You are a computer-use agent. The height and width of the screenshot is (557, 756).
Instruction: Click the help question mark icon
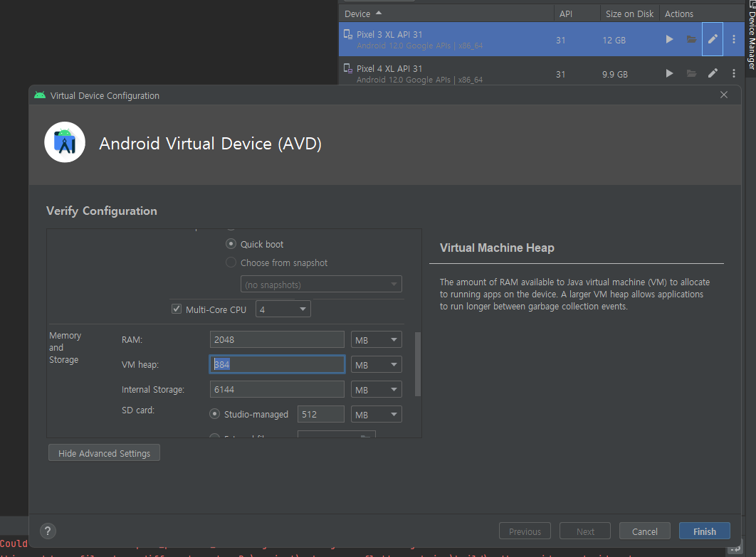[48, 531]
